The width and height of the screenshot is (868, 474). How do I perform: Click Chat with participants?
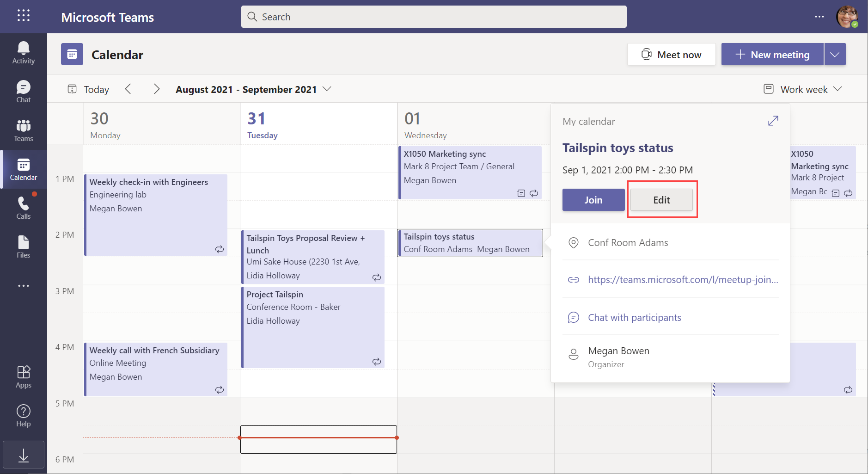635,318
